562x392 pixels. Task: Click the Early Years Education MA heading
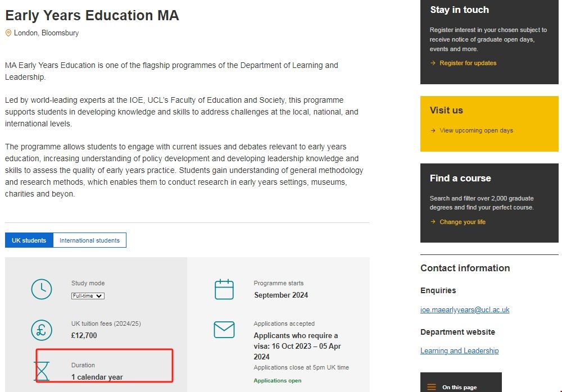92,15
